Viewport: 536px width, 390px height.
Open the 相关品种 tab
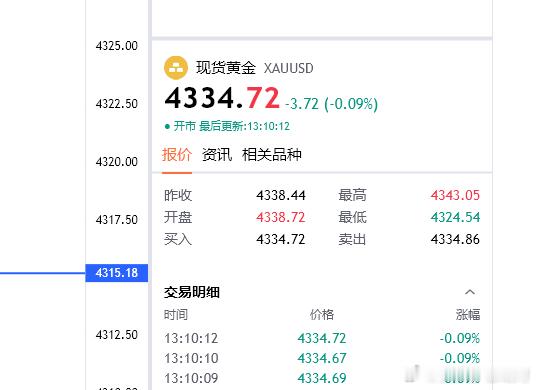coord(272,155)
